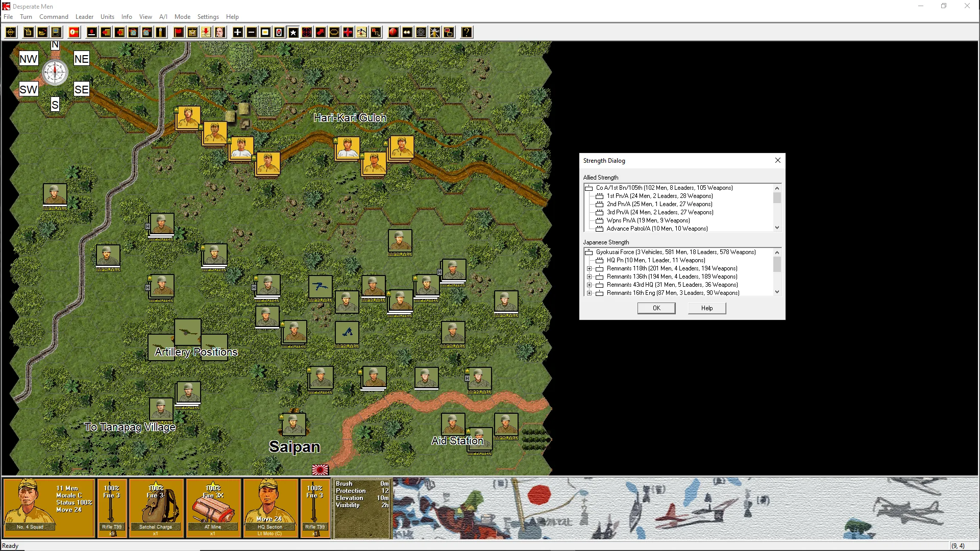Click the left-pointing red arrow toolbar icon

(106, 33)
